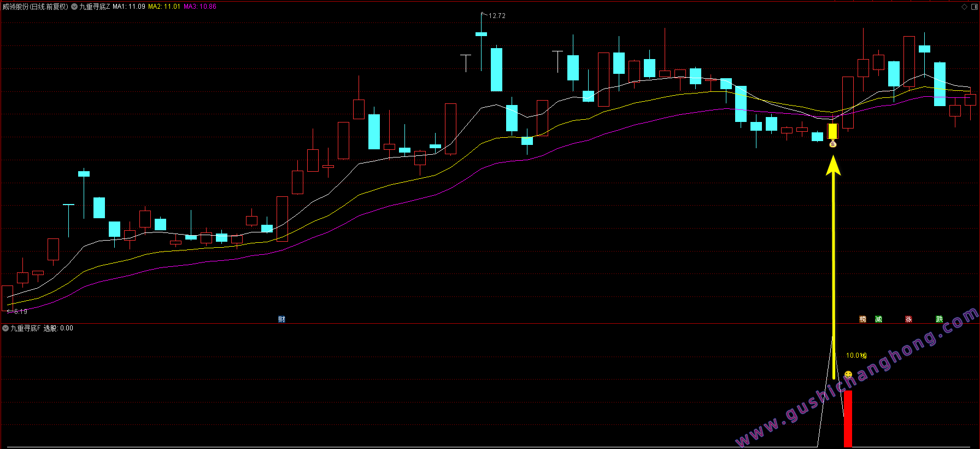Click the money bag icon under the yellow candle

pyautogui.click(x=833, y=144)
